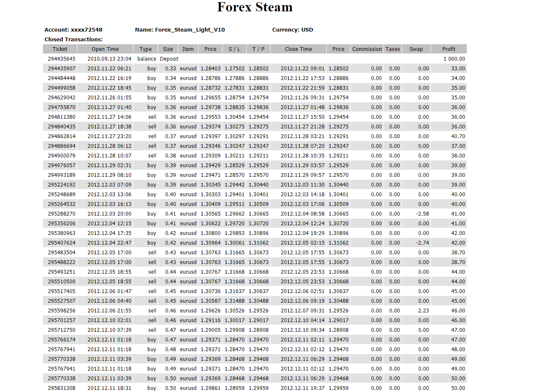The width and height of the screenshot is (535, 392).
Task: Select ticket number 295264532
Action: 61,204
